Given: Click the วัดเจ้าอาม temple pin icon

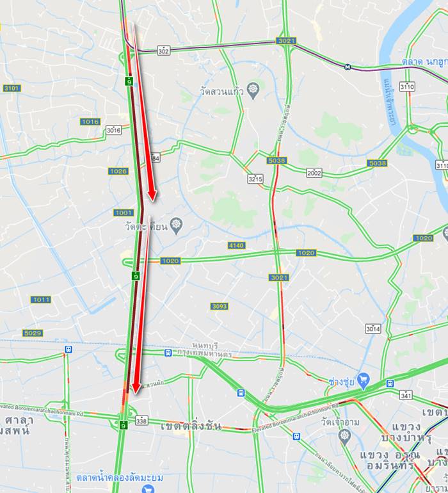Looking at the screenshot, I should pyautogui.click(x=345, y=437).
